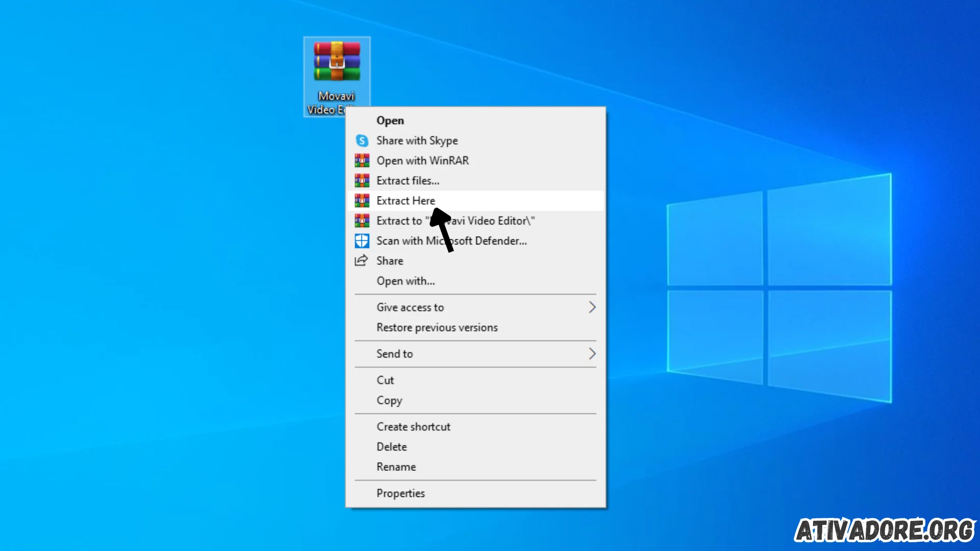Choose Delete from the context menu

click(475, 446)
